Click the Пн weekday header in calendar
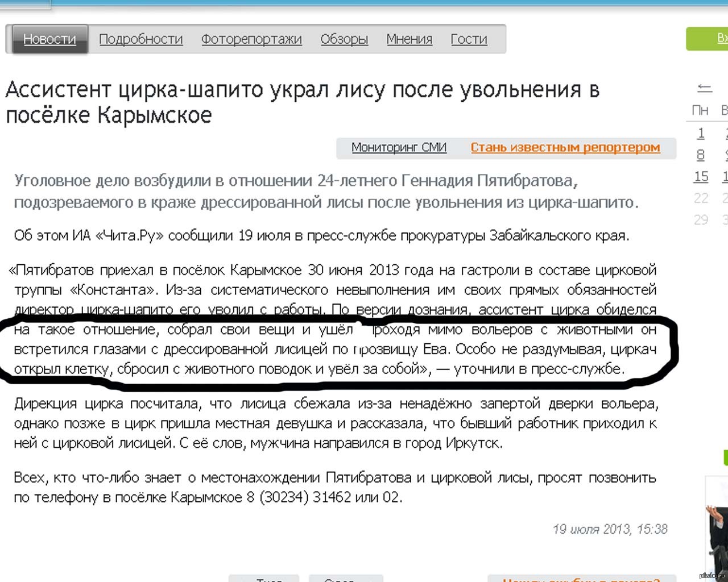The width and height of the screenshot is (728, 582). click(x=700, y=110)
